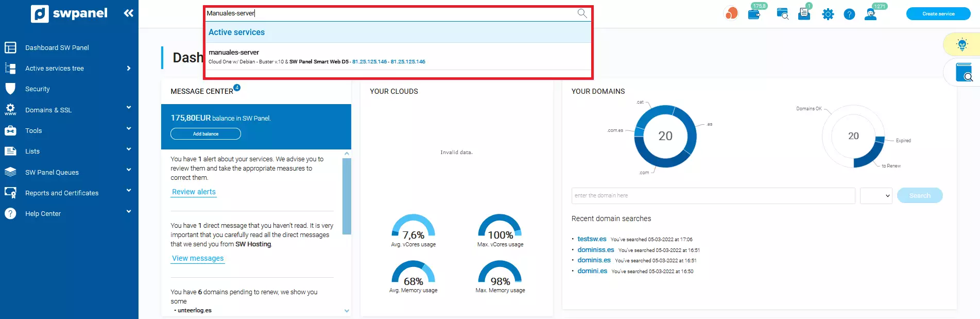Image resolution: width=980 pixels, height=319 pixels.
Task: Click the envelope direct messages icon
Action: coord(804,14)
